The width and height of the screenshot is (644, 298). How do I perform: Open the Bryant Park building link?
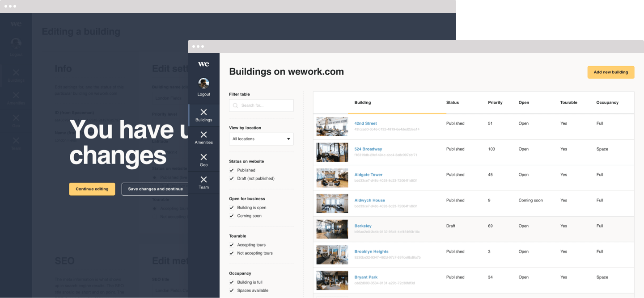tap(366, 277)
